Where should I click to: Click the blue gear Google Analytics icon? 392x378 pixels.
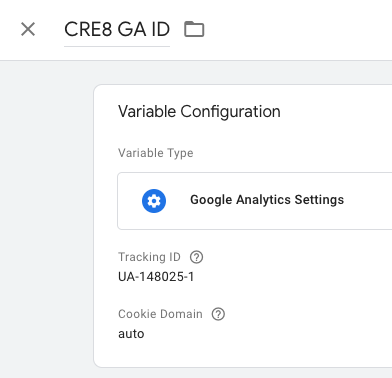[x=154, y=201]
